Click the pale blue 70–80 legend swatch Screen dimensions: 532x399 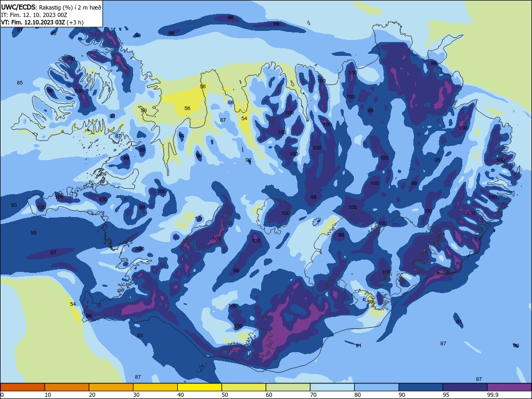332,387
